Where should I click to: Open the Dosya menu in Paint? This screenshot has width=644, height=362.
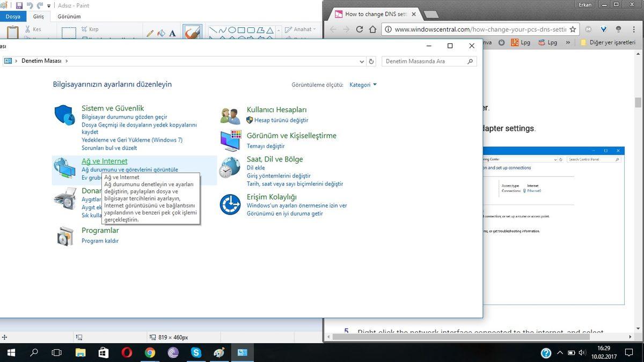click(x=13, y=16)
